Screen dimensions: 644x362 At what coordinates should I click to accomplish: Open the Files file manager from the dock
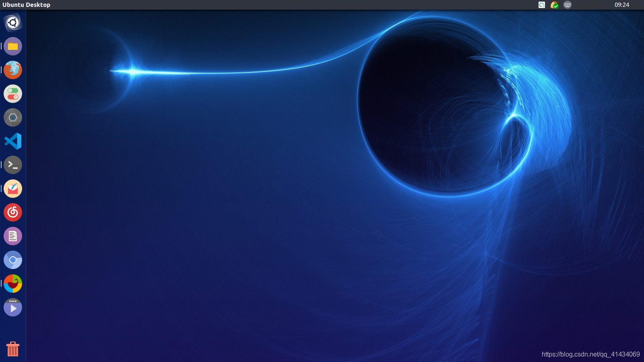[x=12, y=46]
